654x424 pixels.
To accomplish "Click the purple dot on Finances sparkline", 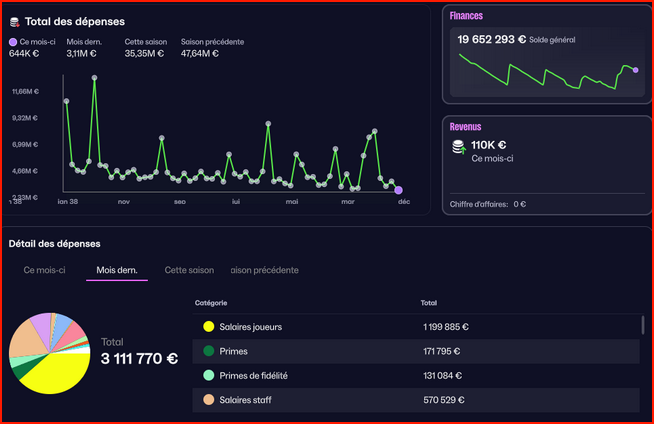I will (635, 70).
